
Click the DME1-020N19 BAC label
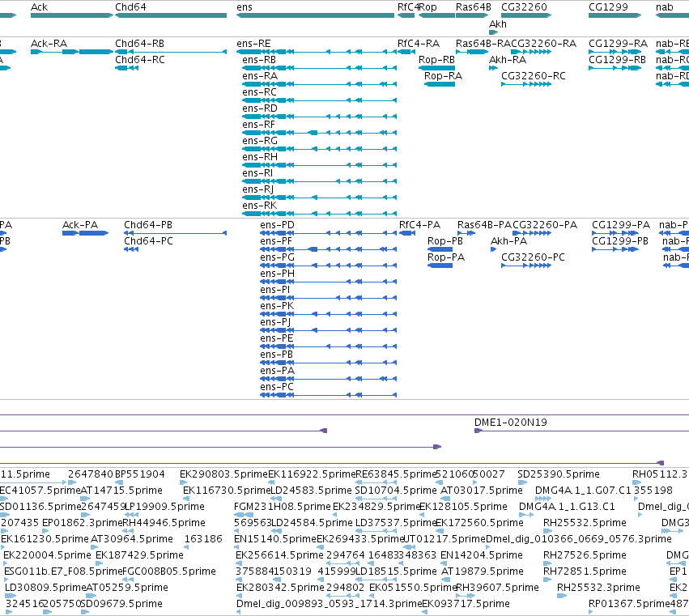coord(511,423)
